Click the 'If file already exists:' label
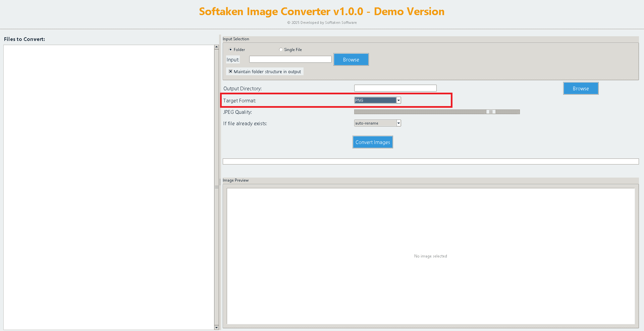 pos(245,124)
